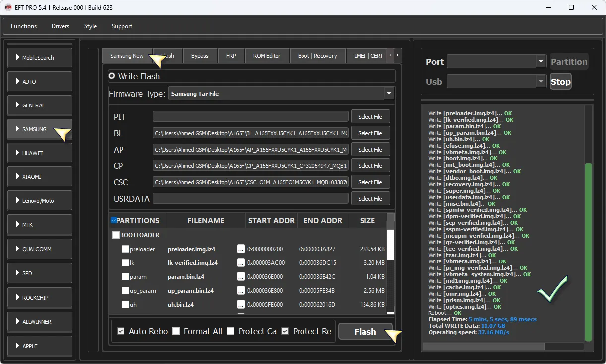Click the browse ellipsis icon for preloader.img.lz4
Image resolution: width=606 pixels, height=364 pixels.
[x=241, y=249]
